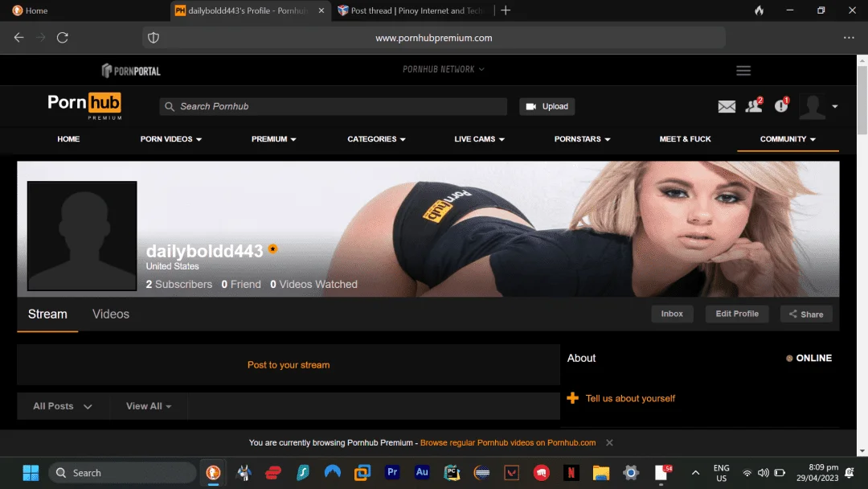Open the Windows Start menu

pos(31,472)
